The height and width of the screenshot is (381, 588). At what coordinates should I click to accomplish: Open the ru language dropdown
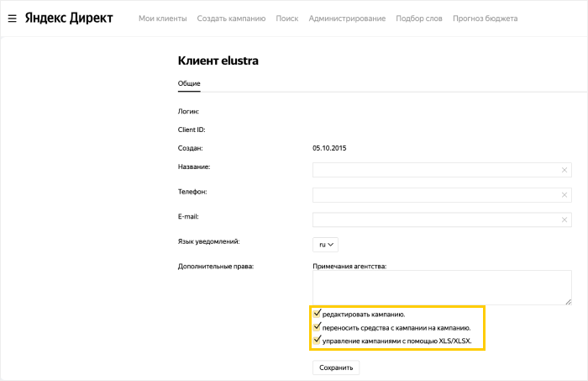point(325,245)
